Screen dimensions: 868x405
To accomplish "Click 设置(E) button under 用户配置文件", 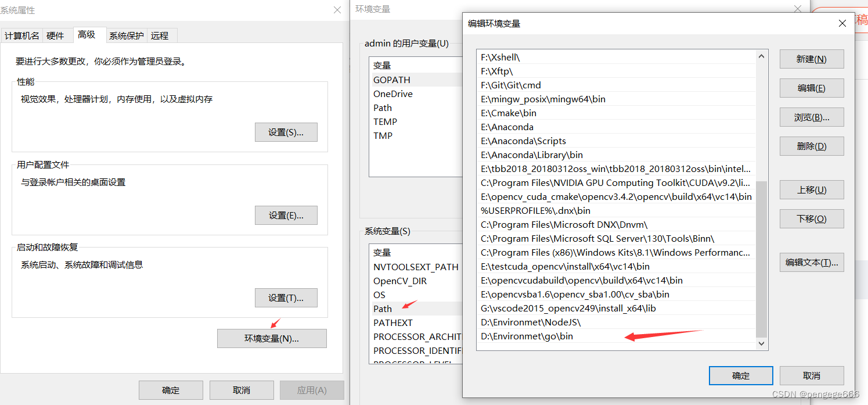I will [x=286, y=215].
